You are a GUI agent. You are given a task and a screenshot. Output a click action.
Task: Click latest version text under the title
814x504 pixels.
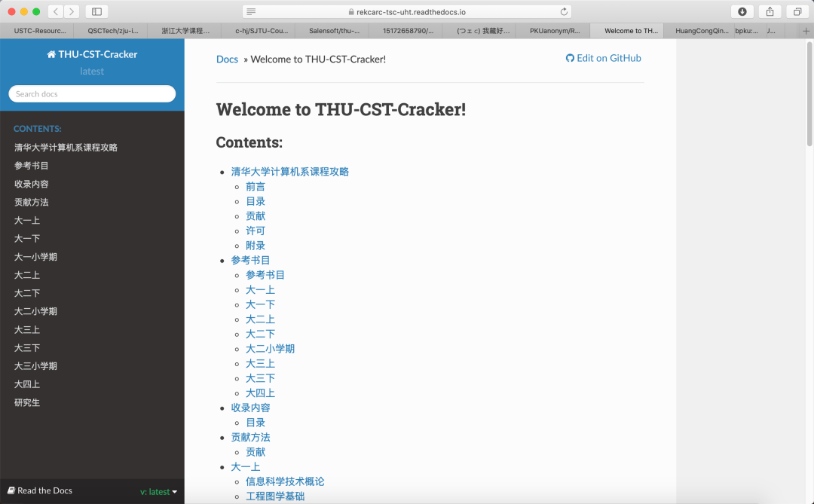[x=92, y=71]
